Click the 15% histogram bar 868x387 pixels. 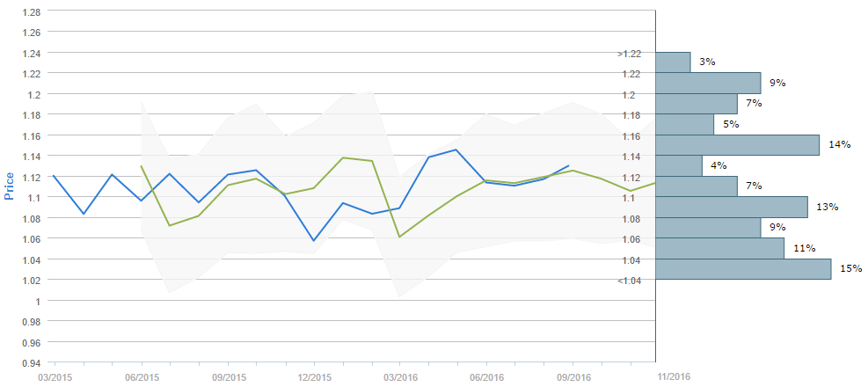743,269
